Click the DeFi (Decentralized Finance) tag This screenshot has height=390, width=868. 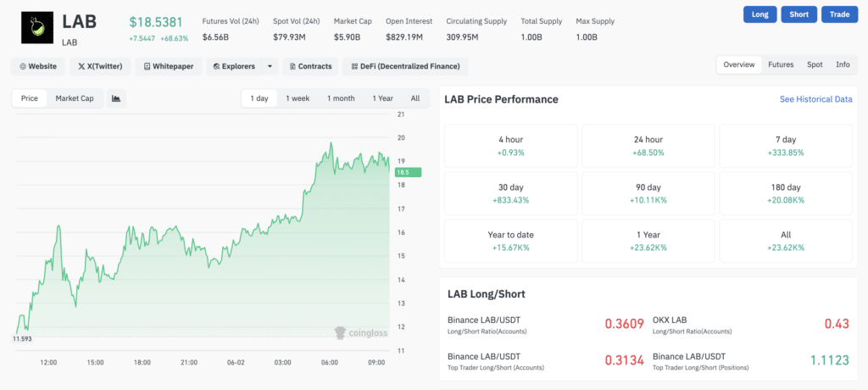click(x=405, y=66)
